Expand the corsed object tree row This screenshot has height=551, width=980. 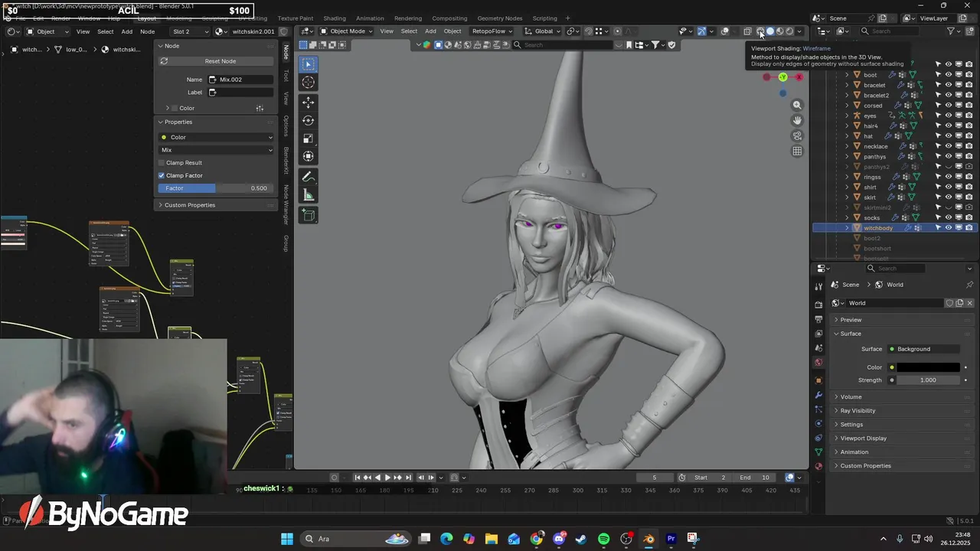click(847, 106)
